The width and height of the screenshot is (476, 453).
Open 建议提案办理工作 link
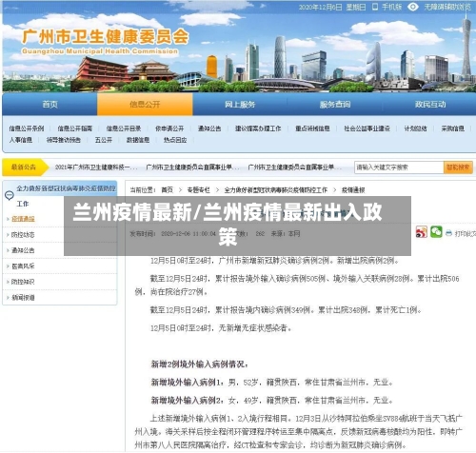258,128
